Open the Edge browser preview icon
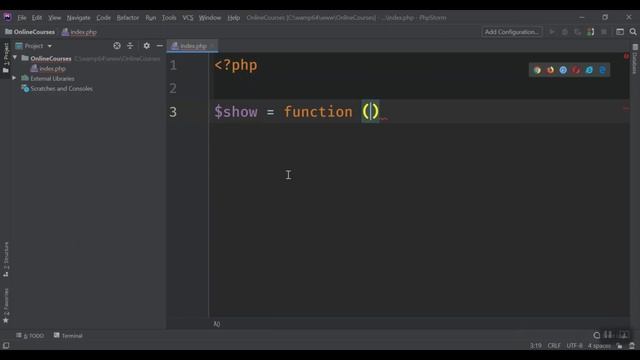 click(x=602, y=70)
